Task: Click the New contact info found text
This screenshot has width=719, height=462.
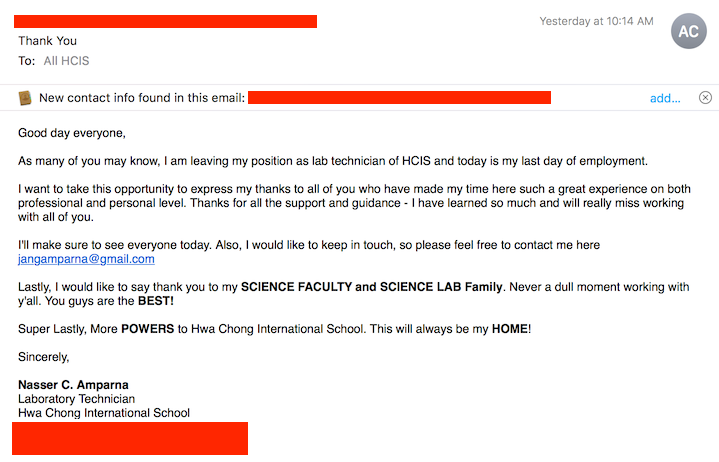Action: [142, 98]
